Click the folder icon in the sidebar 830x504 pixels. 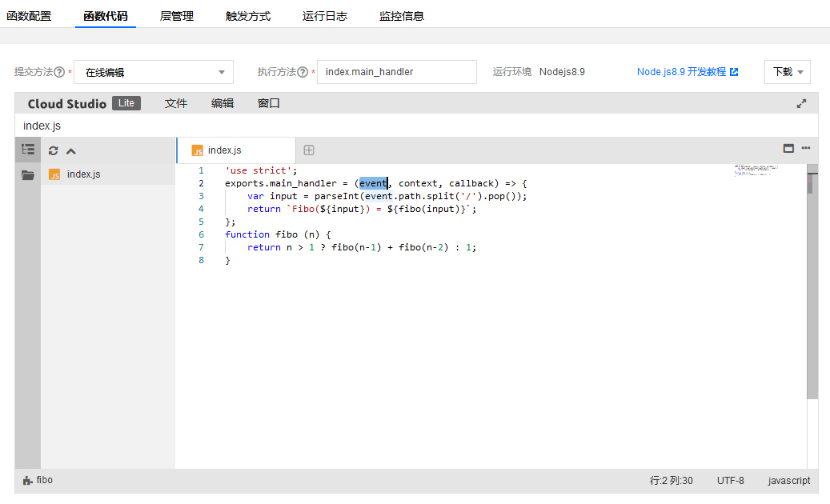[28, 175]
